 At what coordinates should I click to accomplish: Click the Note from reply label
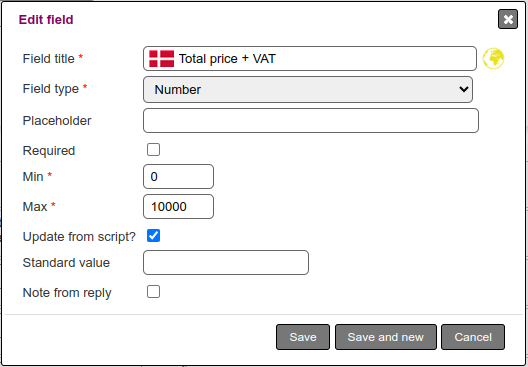click(67, 293)
